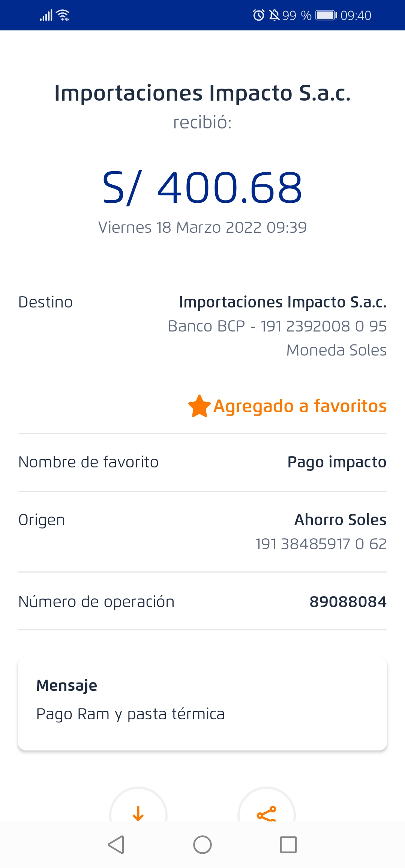The height and width of the screenshot is (868, 405).
Task: Tap the cellular signal strength icon
Action: [x=46, y=15]
